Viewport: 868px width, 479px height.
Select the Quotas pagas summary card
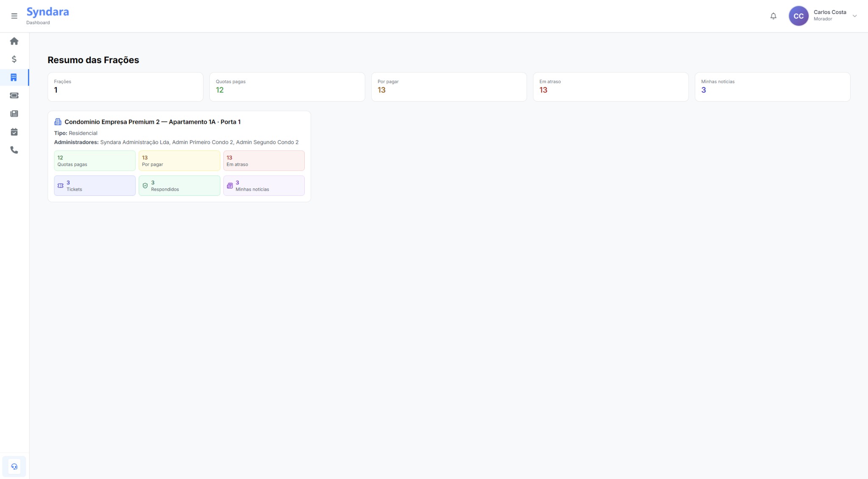(287, 87)
